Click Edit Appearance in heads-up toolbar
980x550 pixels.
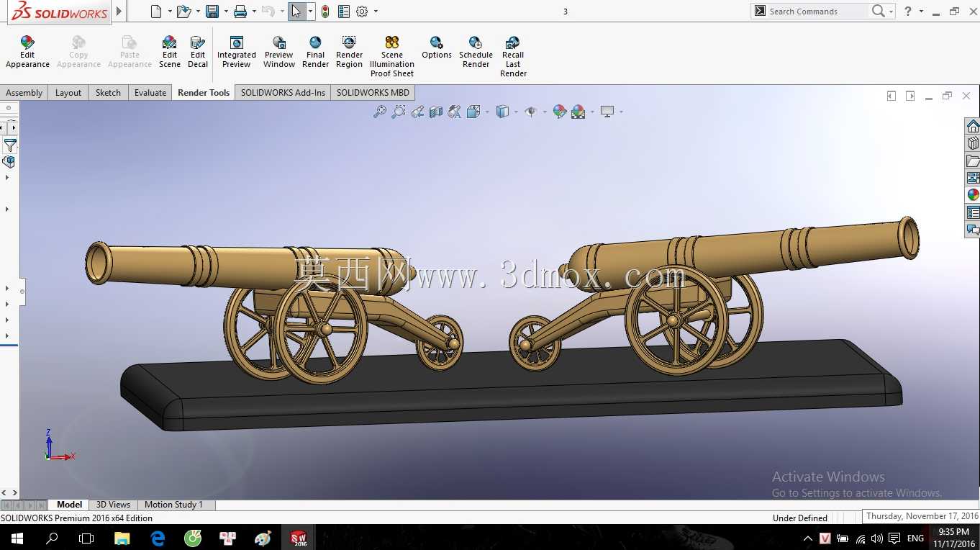[559, 112]
